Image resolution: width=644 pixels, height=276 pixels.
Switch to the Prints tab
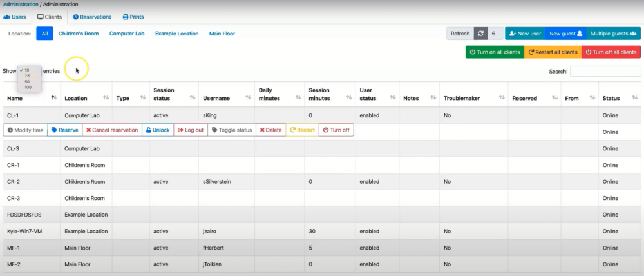133,17
